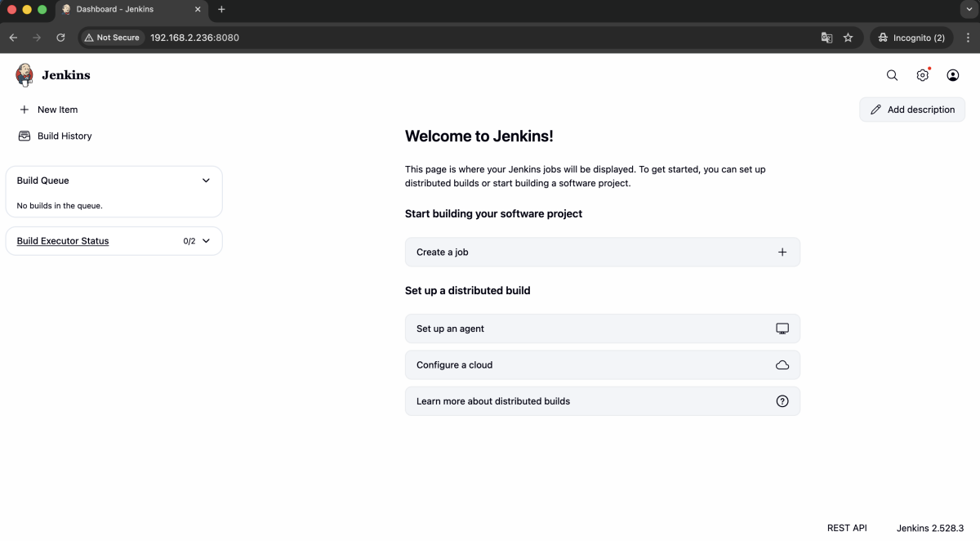980x541 pixels.
Task: Click the Add description button
Action: pos(912,110)
